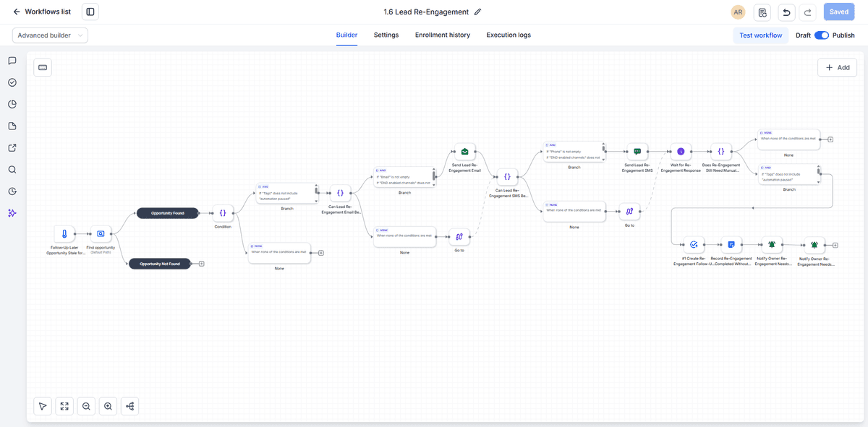The height and width of the screenshot is (427, 868).
Task: Open the Settings tab
Action: 386,35
